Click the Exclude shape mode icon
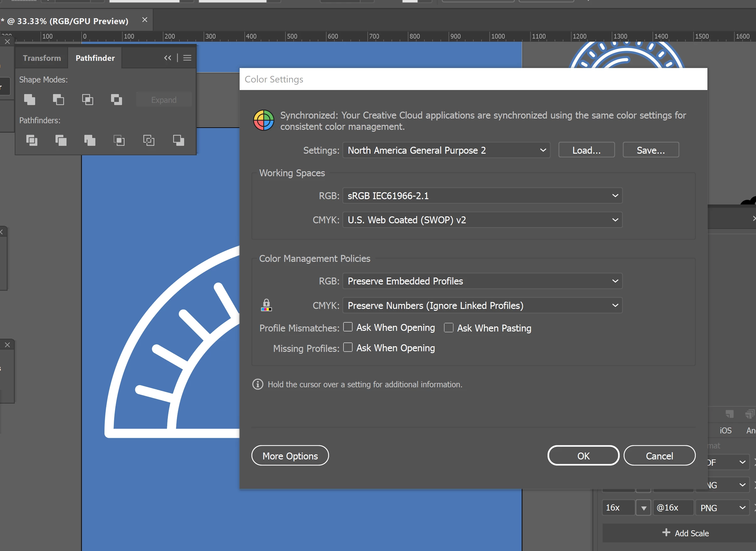The image size is (756, 551). 116,99
